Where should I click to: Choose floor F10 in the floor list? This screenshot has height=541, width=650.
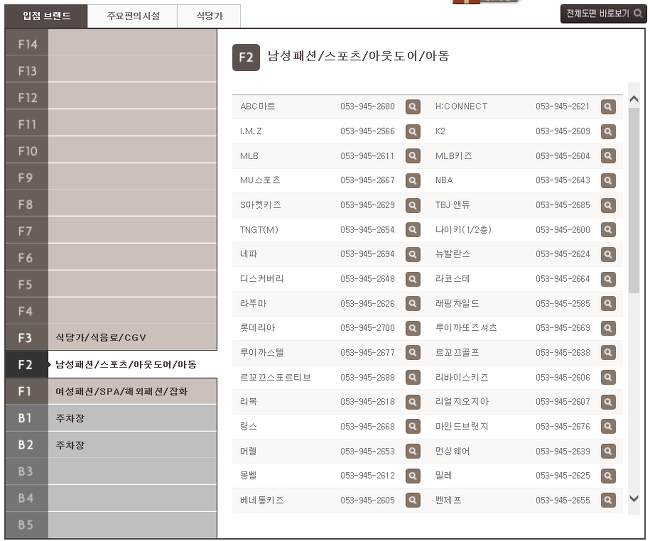pos(111,151)
